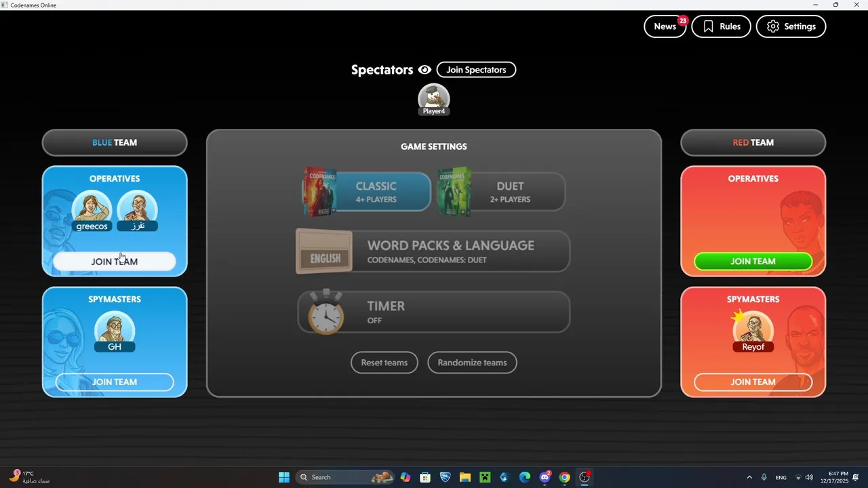Click the microphone tray icon
This screenshot has width=868, height=488.
764,477
